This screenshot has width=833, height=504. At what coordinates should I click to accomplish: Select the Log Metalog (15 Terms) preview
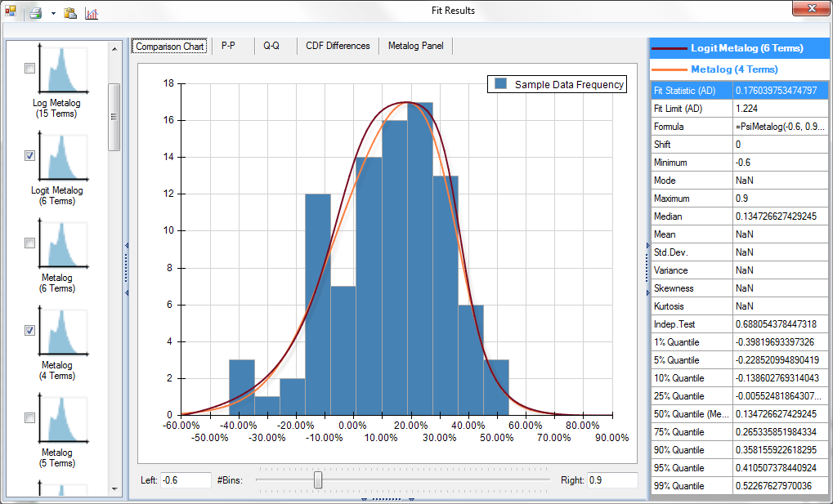coord(63,69)
